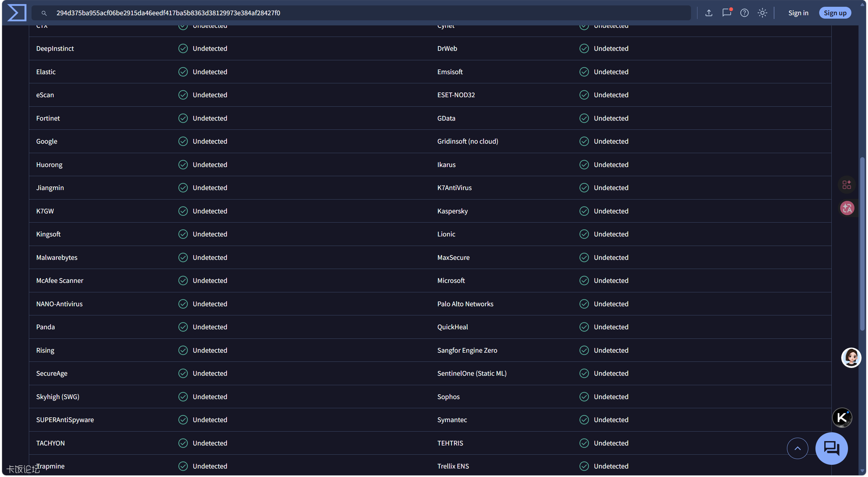Open the notifications comment icon
The height and width of the screenshot is (477, 868).
[x=727, y=13]
